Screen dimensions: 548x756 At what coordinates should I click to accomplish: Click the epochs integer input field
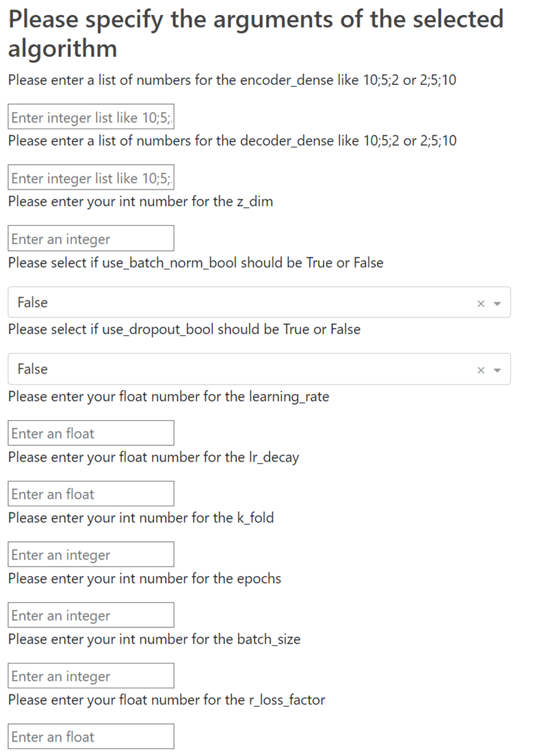[x=91, y=615]
